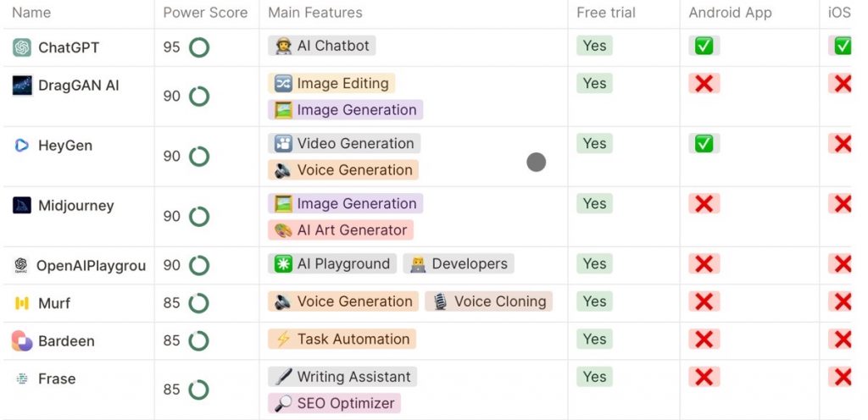The image size is (868, 420).
Task: Open the Main Features column header menu
Action: point(315,13)
